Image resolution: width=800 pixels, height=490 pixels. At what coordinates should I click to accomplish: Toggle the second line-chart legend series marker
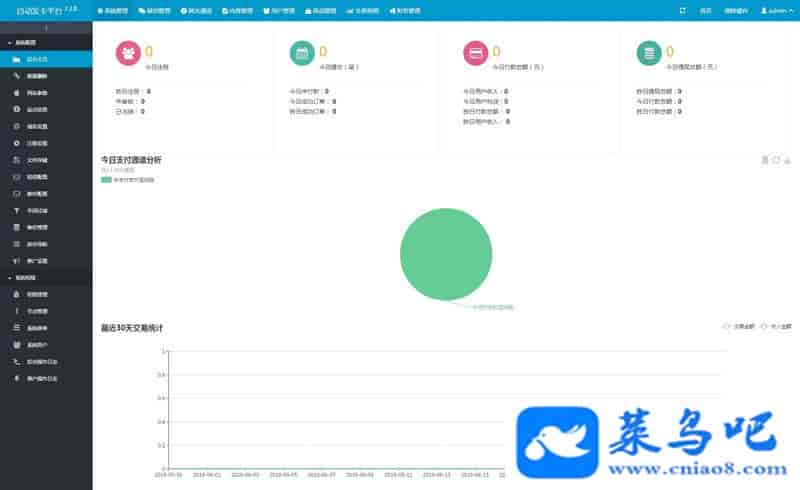tap(764, 326)
